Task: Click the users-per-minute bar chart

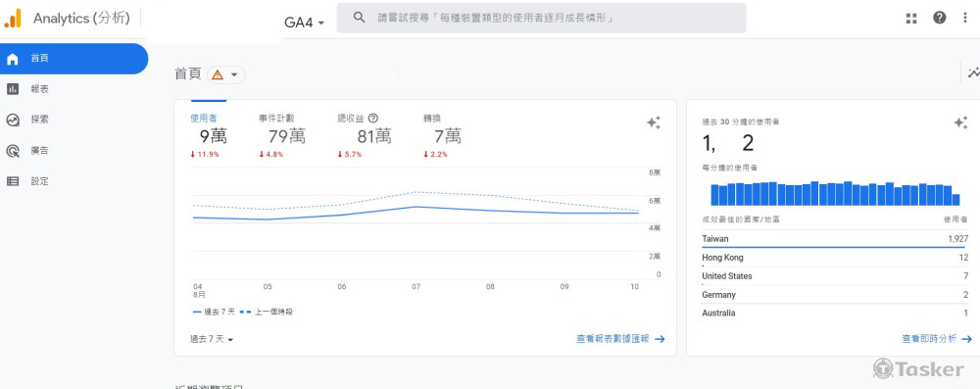Action: coord(835,194)
